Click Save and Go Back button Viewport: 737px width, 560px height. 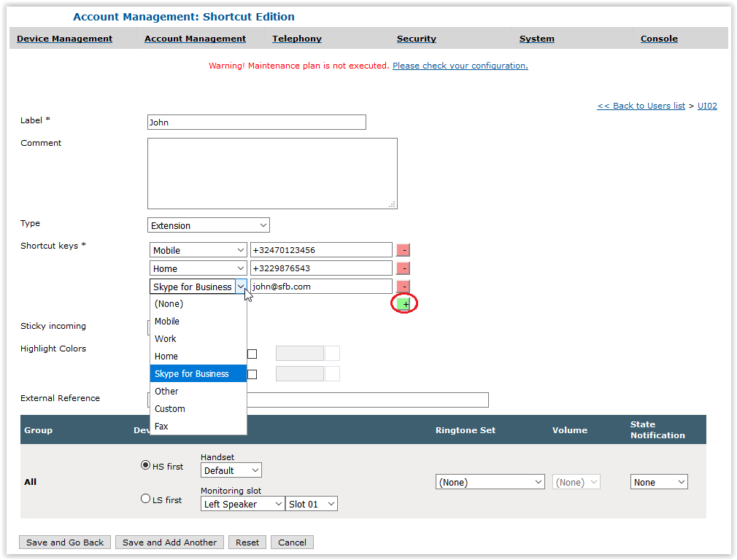click(x=65, y=542)
